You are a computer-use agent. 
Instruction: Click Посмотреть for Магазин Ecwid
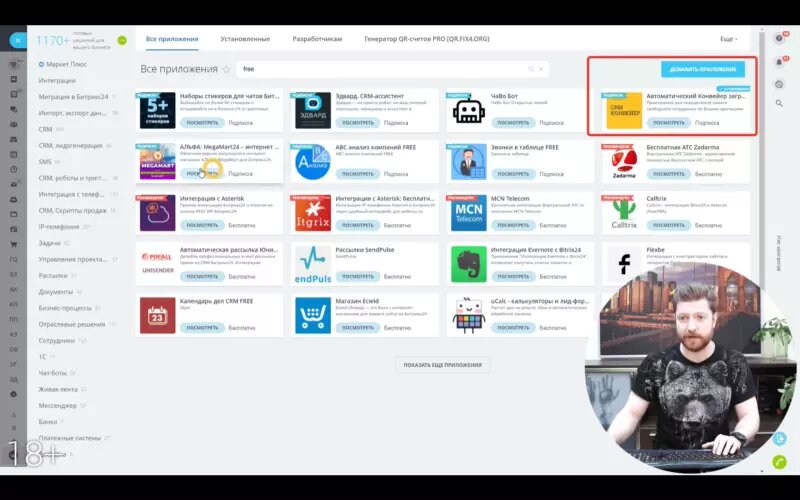point(358,328)
